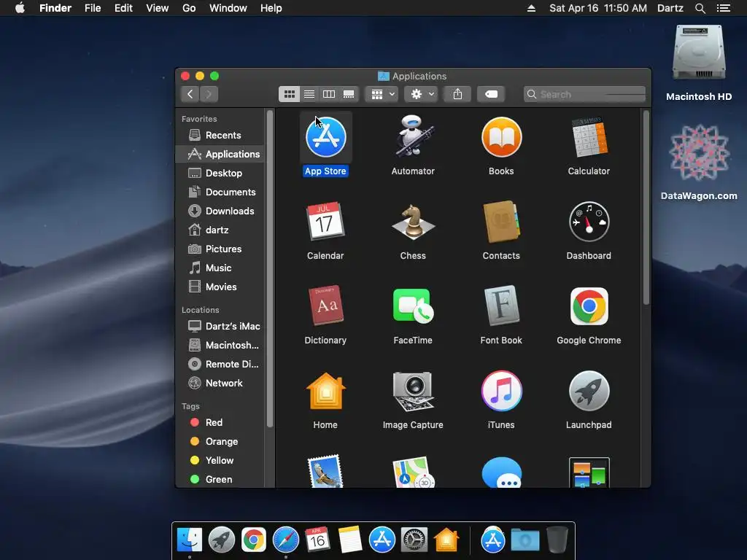This screenshot has width=747, height=560.
Task: Switch to list view
Action: click(x=309, y=94)
